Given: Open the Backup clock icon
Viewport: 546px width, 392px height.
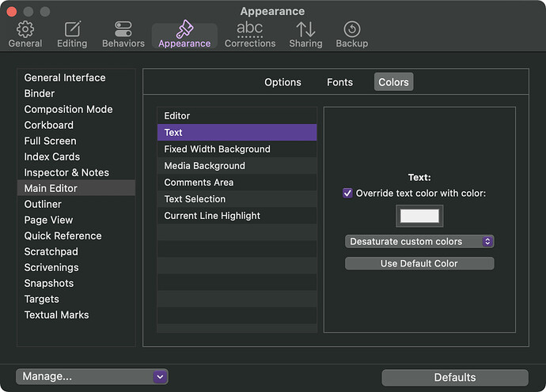Looking at the screenshot, I should click(x=352, y=29).
